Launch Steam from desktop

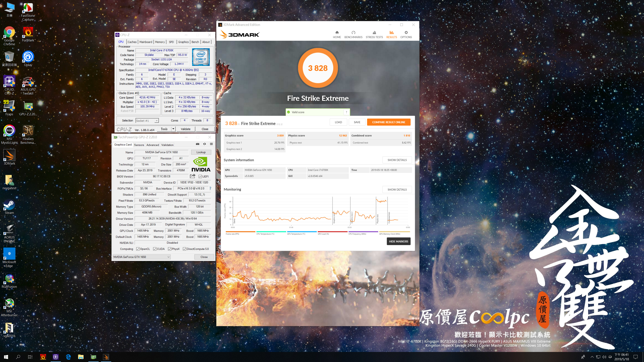[9, 207]
